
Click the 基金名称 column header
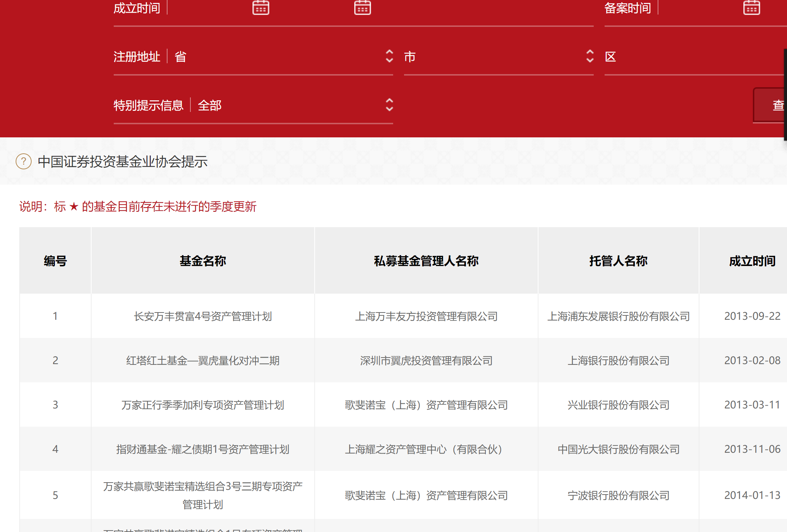202,261
